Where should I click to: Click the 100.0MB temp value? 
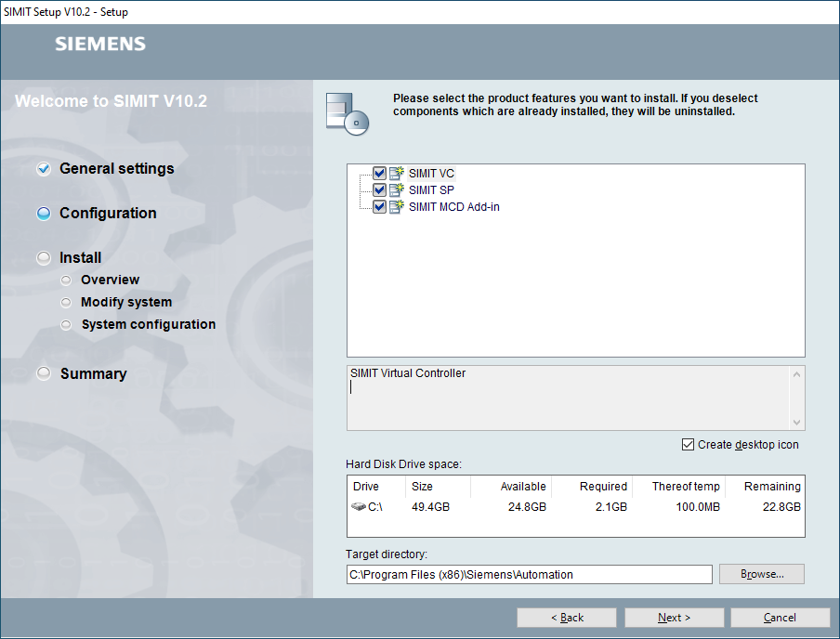click(x=698, y=507)
